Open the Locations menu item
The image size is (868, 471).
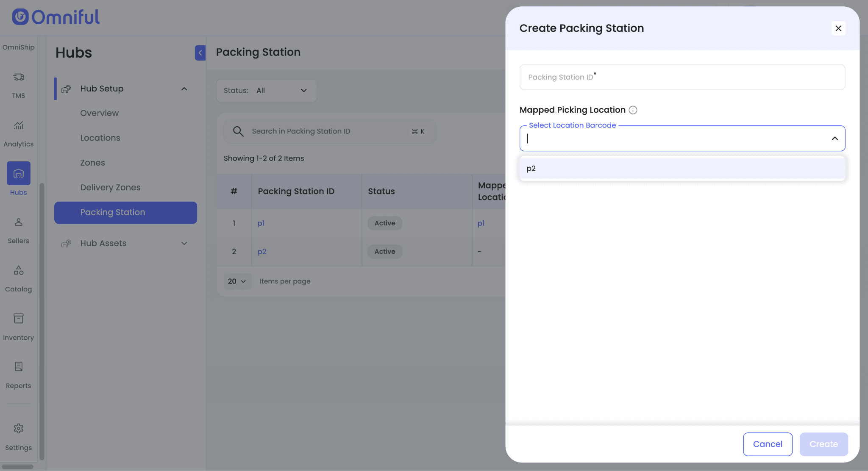coord(100,138)
